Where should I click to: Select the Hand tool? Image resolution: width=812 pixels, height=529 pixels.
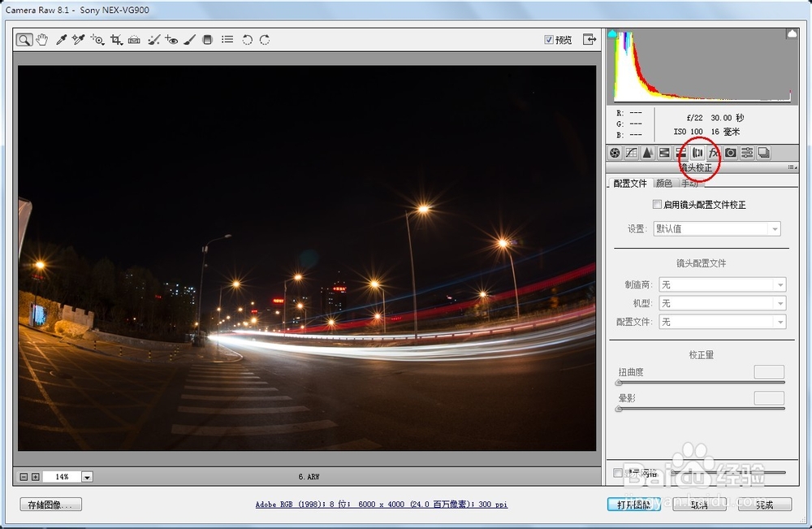(x=41, y=39)
